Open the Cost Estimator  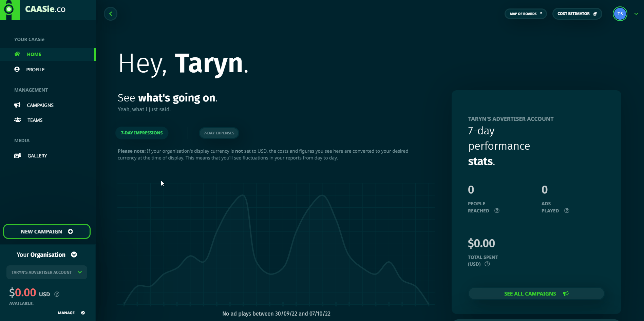(x=577, y=14)
